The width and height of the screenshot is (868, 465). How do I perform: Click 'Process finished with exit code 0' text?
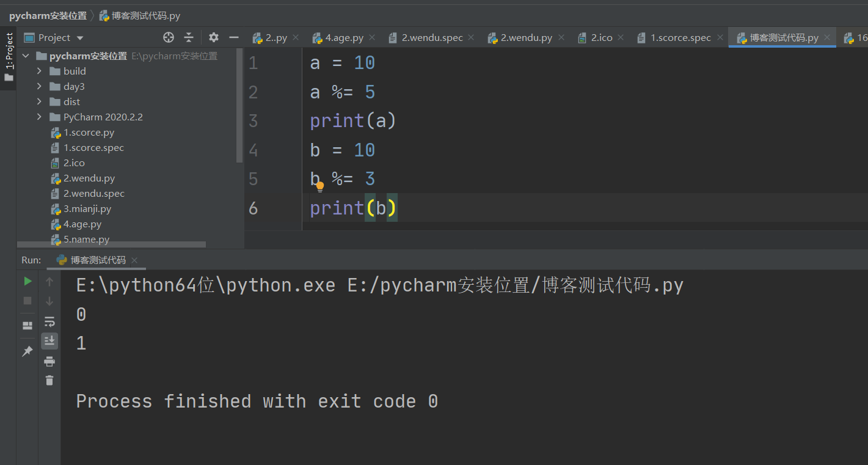[x=257, y=401]
